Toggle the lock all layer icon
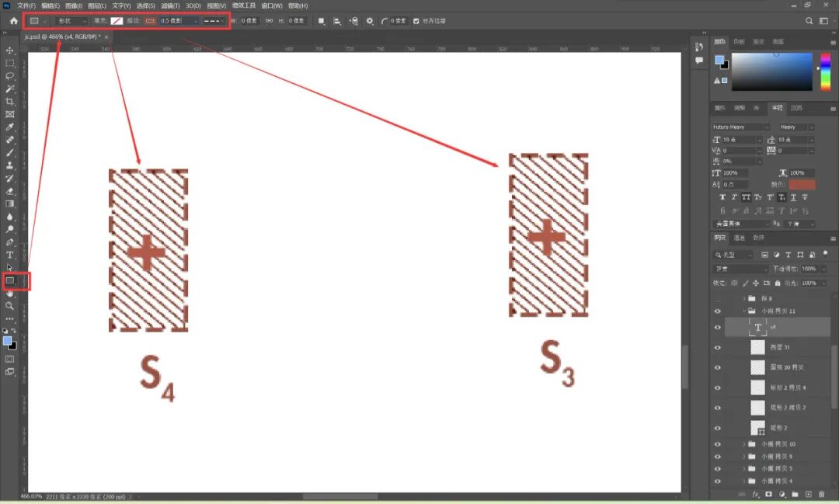The width and height of the screenshot is (839, 504). pyautogui.click(x=778, y=283)
